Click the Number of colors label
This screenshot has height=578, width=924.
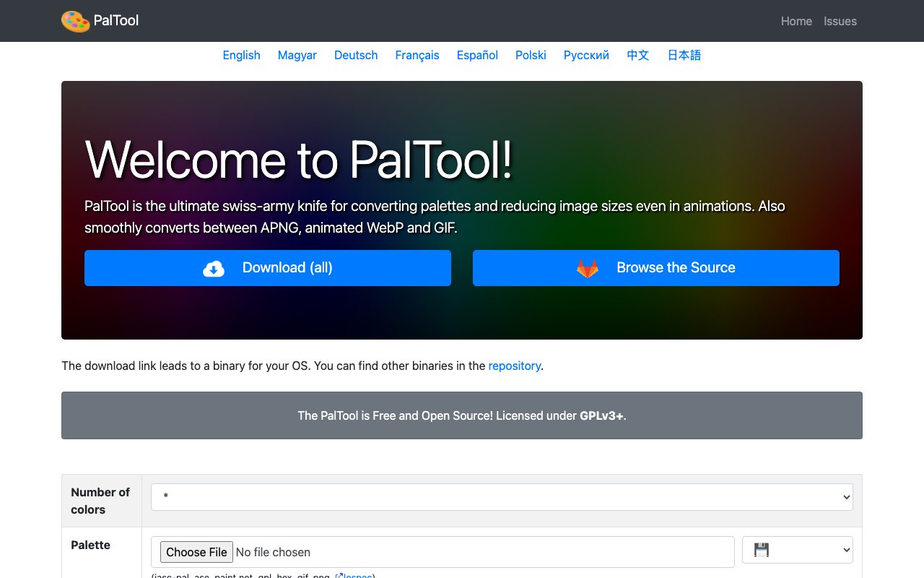(100, 501)
